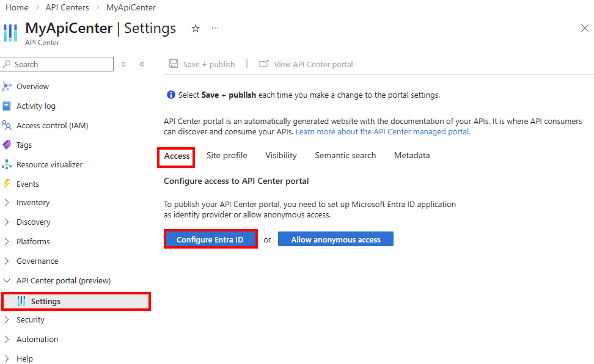This screenshot has height=364, width=594.
Task: Select Tags in the sidebar
Action: click(x=25, y=145)
